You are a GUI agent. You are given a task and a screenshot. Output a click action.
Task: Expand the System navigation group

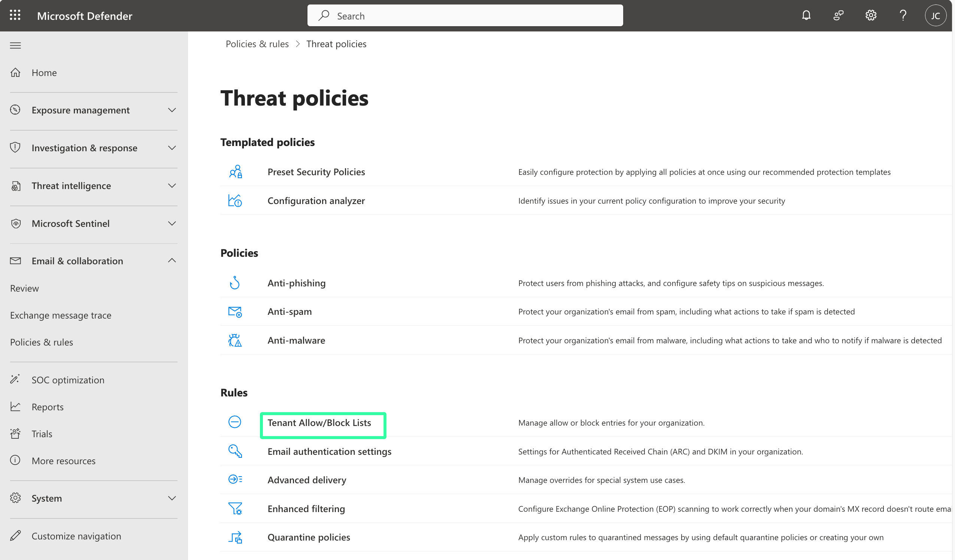[x=172, y=498]
